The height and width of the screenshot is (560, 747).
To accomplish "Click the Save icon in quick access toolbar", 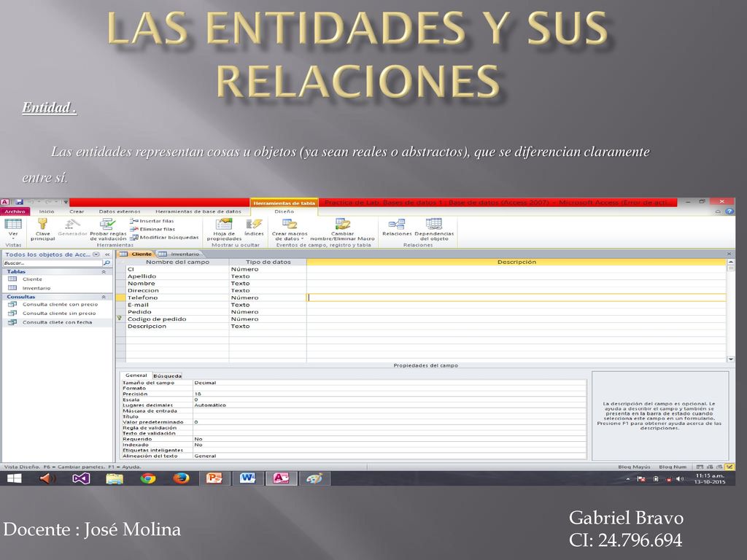I will (x=20, y=203).
